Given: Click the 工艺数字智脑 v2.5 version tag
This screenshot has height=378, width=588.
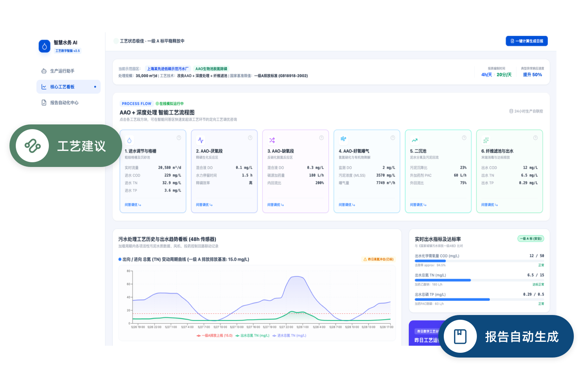Looking at the screenshot, I should pos(67,51).
